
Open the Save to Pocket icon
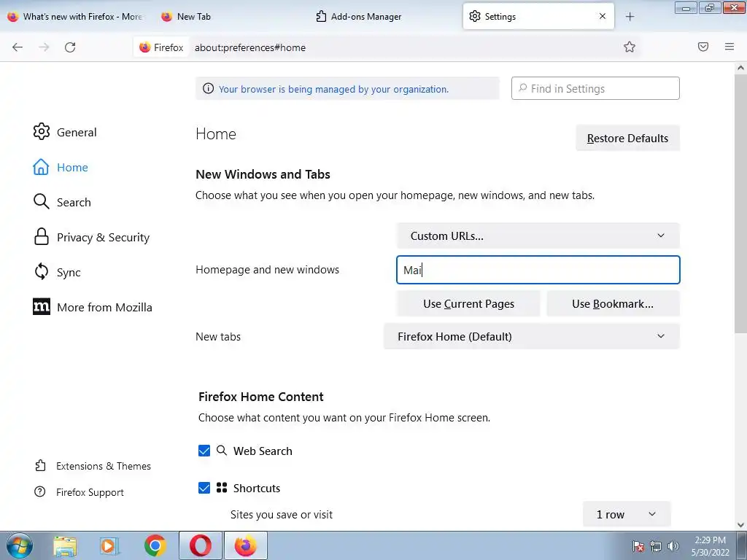[x=703, y=47]
